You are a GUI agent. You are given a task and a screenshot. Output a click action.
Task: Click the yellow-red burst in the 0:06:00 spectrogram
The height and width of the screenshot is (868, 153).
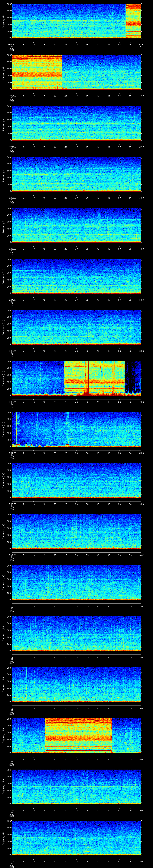coord(94,378)
